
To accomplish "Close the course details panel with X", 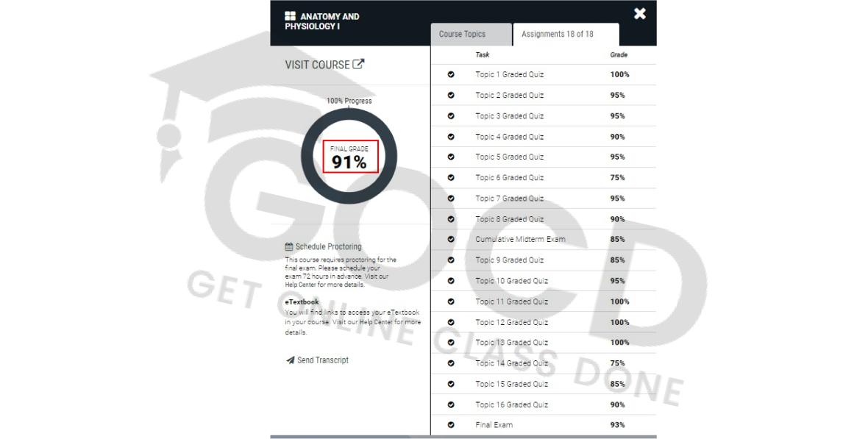I will (x=640, y=13).
